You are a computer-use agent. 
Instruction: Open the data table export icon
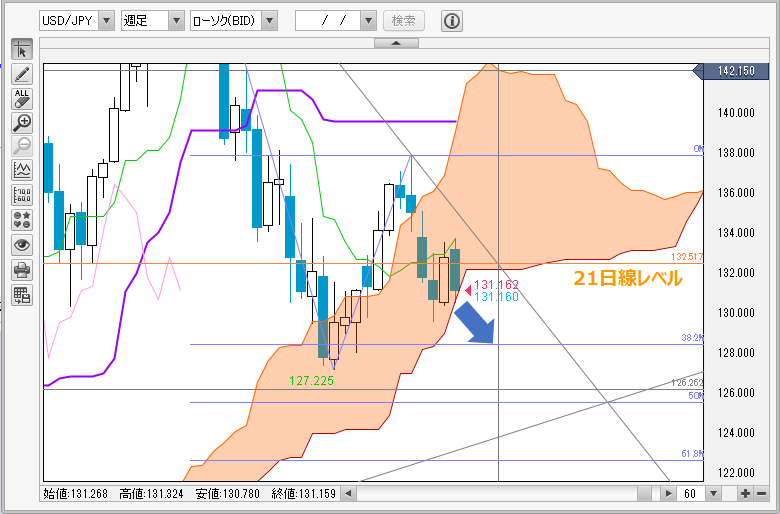point(22,295)
